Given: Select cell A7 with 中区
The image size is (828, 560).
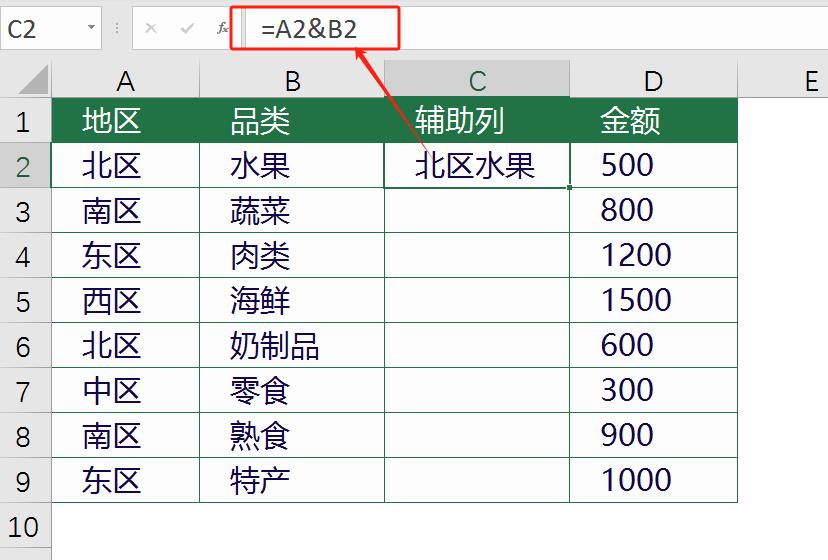Looking at the screenshot, I should click(125, 390).
